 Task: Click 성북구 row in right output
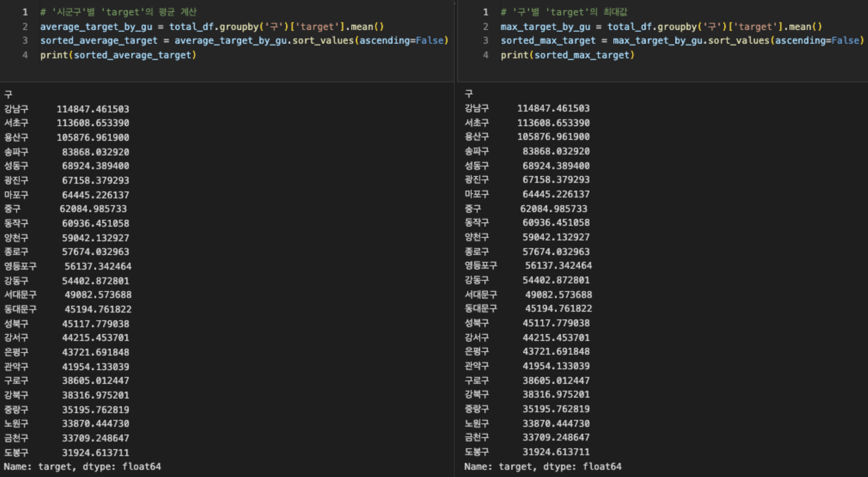click(527, 323)
